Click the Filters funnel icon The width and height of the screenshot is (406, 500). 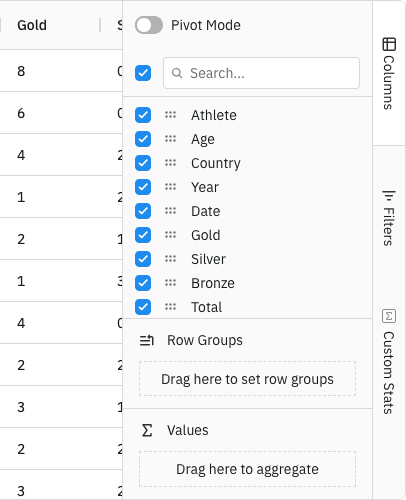(389, 196)
